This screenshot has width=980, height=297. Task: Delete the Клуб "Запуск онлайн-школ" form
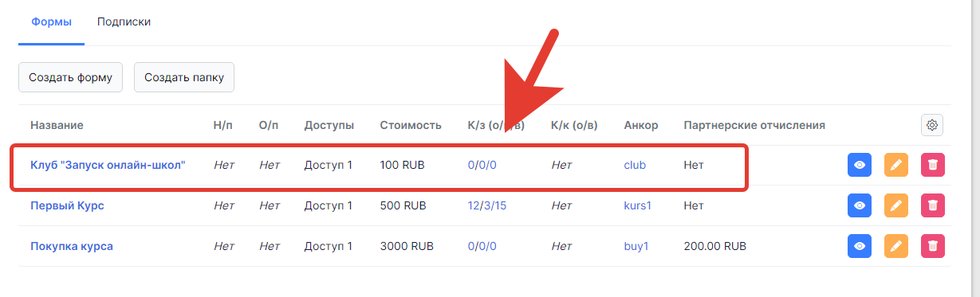point(933,166)
